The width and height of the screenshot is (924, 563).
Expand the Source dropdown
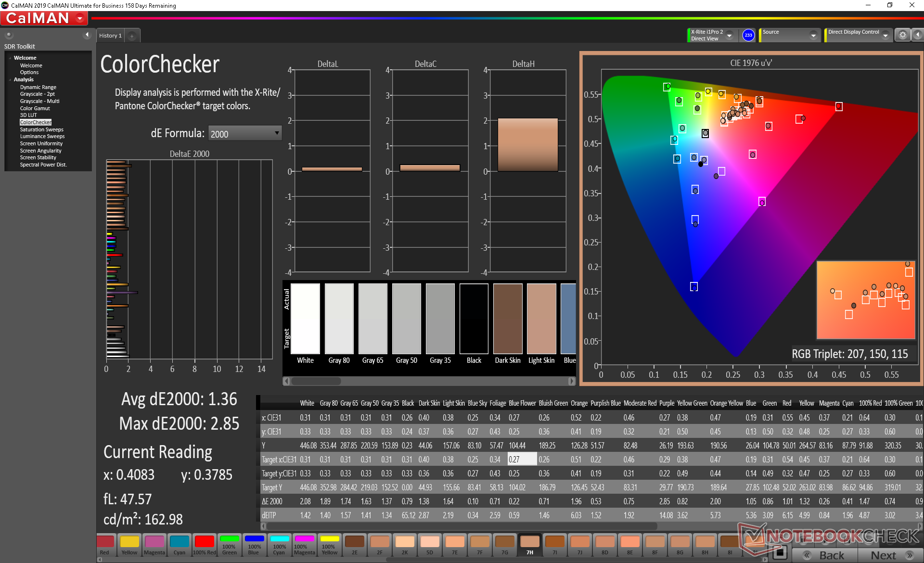pos(813,36)
